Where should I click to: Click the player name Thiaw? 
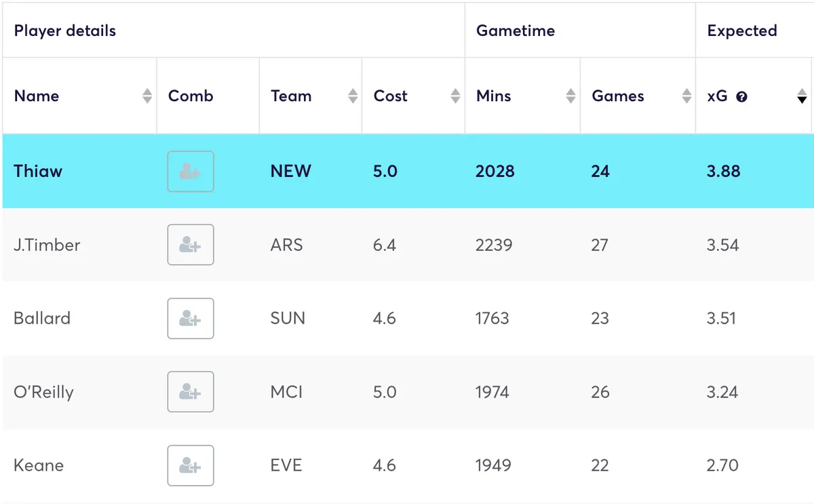point(38,171)
